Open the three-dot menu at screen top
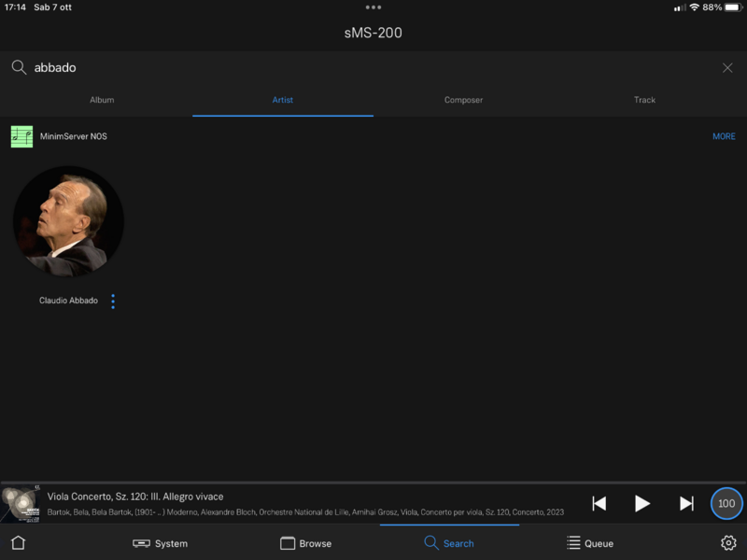 tap(373, 7)
